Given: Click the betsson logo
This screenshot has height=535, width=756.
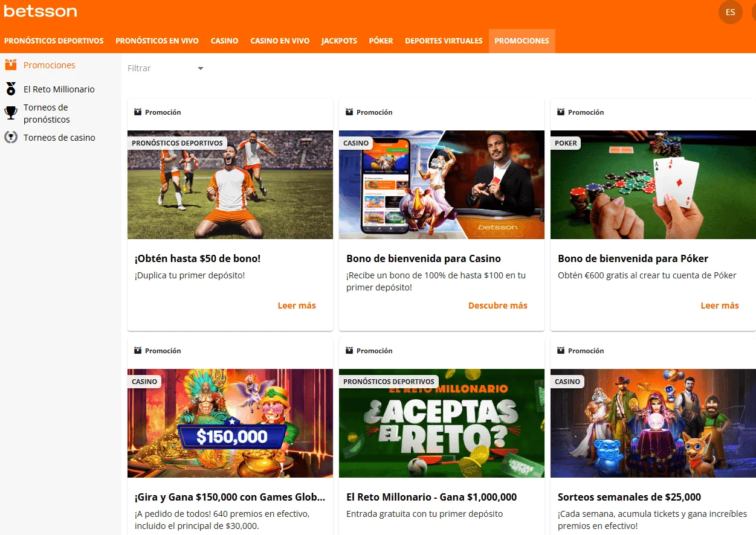Looking at the screenshot, I should [x=40, y=11].
